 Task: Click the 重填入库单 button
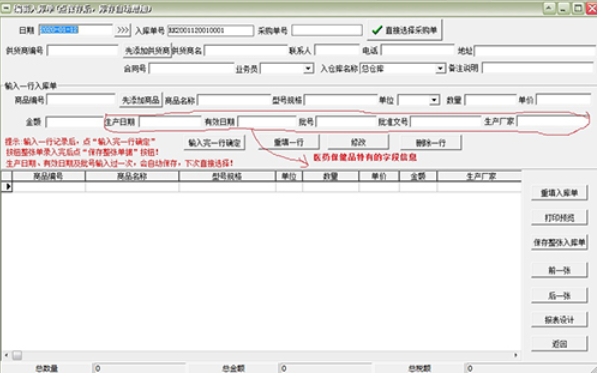tap(559, 193)
